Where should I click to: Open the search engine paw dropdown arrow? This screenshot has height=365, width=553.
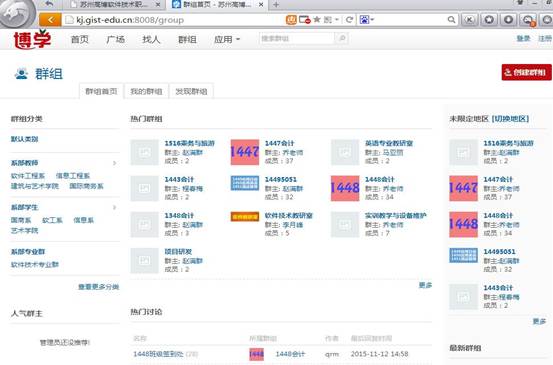372,20
